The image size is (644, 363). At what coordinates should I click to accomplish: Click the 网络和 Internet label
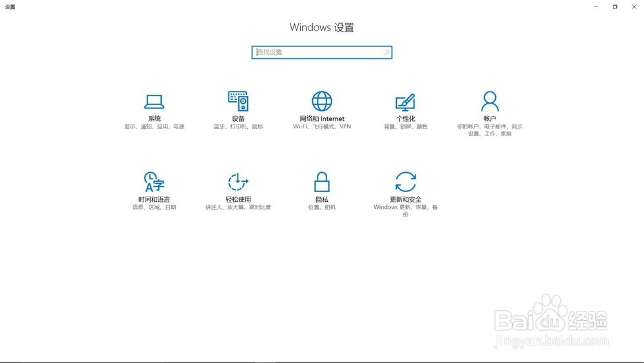pyautogui.click(x=321, y=119)
